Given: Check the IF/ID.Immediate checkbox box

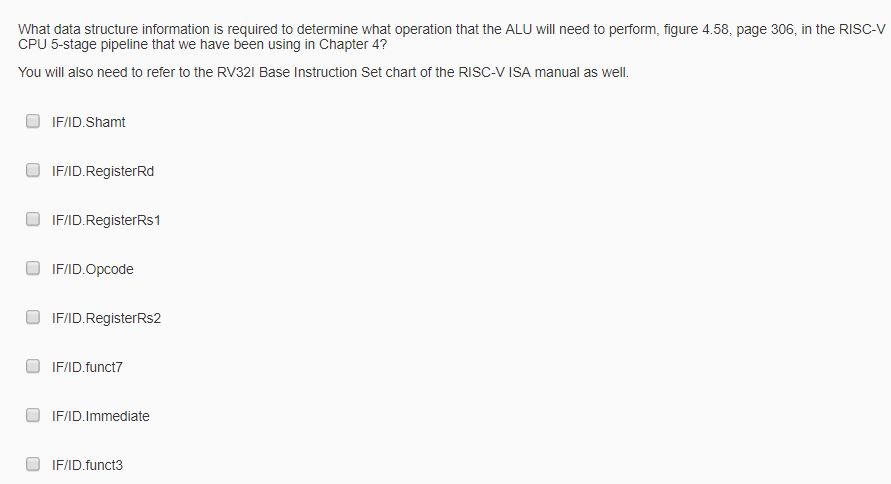Looking at the screenshot, I should [32, 416].
